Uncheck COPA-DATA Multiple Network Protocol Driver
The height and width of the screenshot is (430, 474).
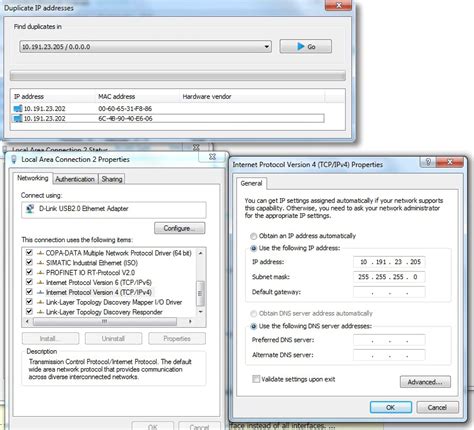click(29, 252)
